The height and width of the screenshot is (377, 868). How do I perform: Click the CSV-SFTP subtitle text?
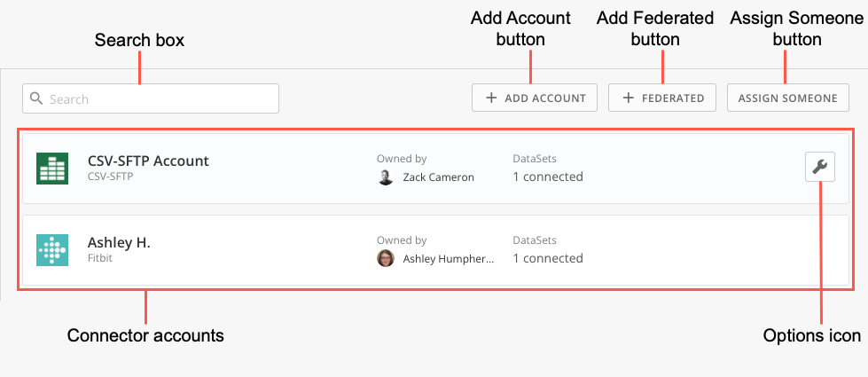coord(110,177)
